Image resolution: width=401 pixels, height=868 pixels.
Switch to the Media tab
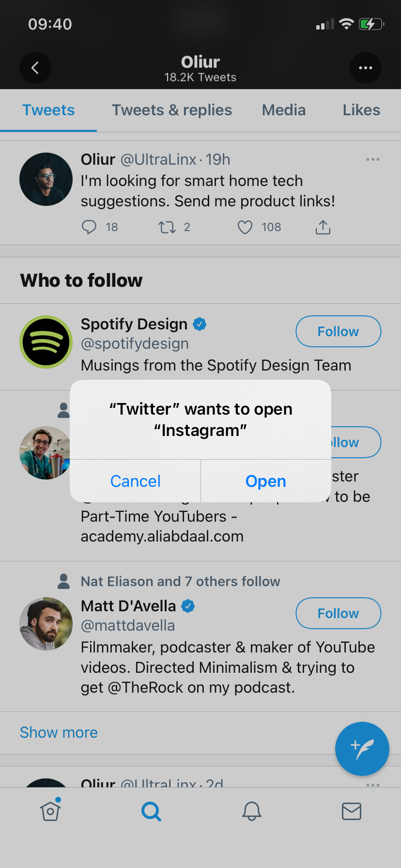click(x=283, y=110)
